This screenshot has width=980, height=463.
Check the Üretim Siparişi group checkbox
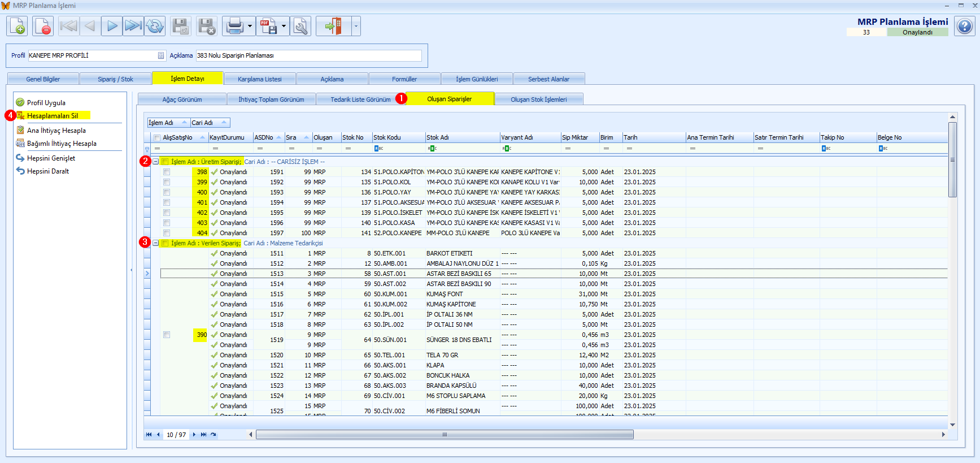pyautogui.click(x=165, y=162)
